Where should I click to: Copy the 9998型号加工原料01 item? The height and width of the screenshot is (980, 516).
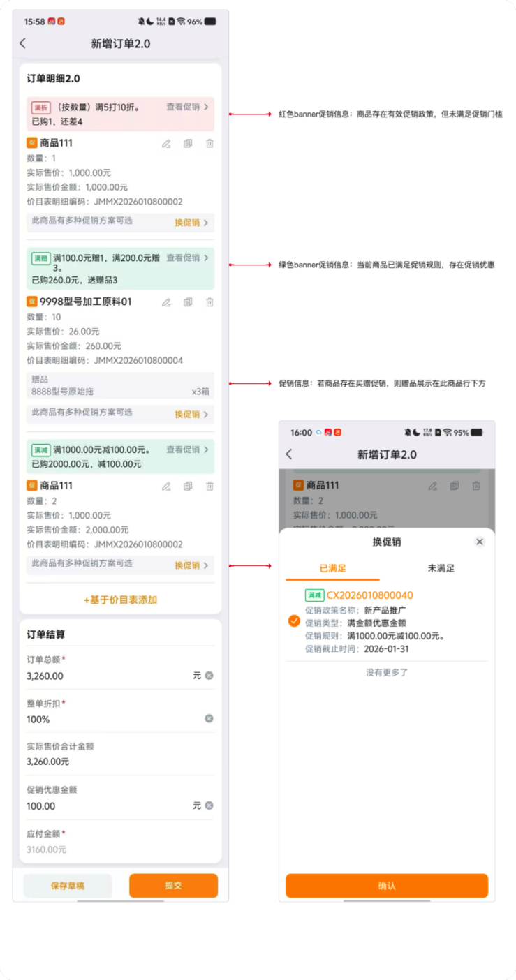(x=188, y=302)
